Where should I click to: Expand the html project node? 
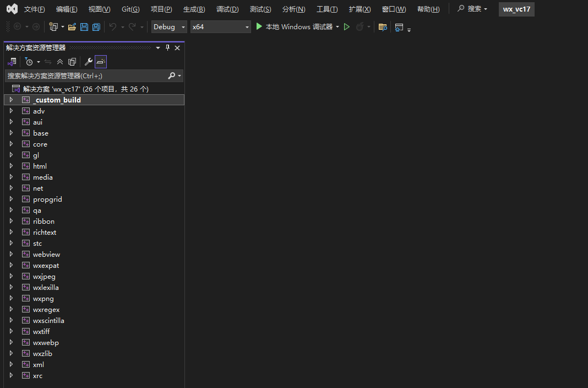coord(11,166)
